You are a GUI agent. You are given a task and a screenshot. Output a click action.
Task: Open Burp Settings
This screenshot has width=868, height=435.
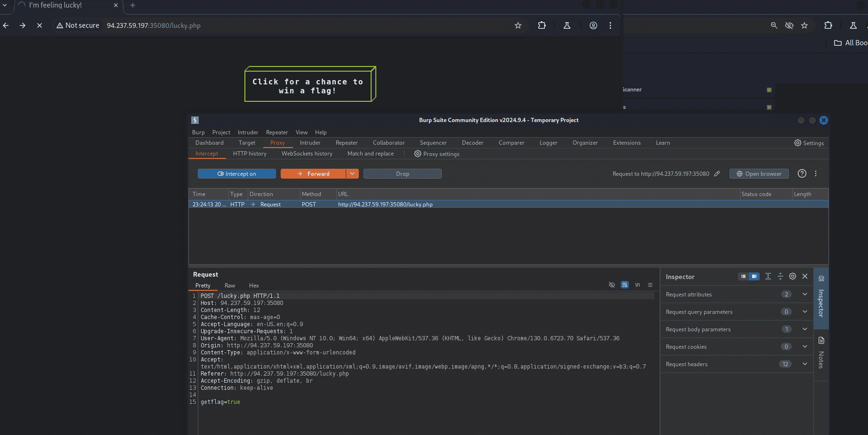[809, 143]
